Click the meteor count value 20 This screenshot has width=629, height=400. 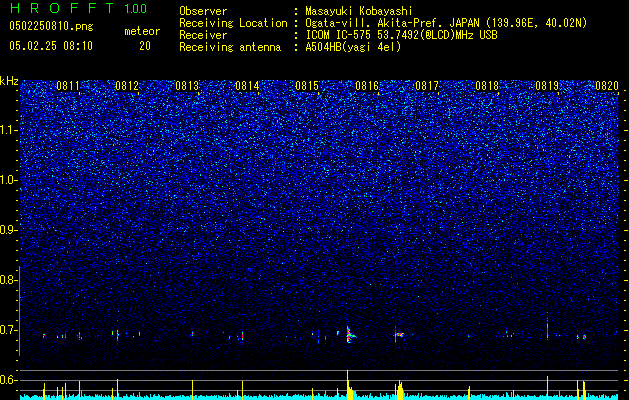pos(145,46)
